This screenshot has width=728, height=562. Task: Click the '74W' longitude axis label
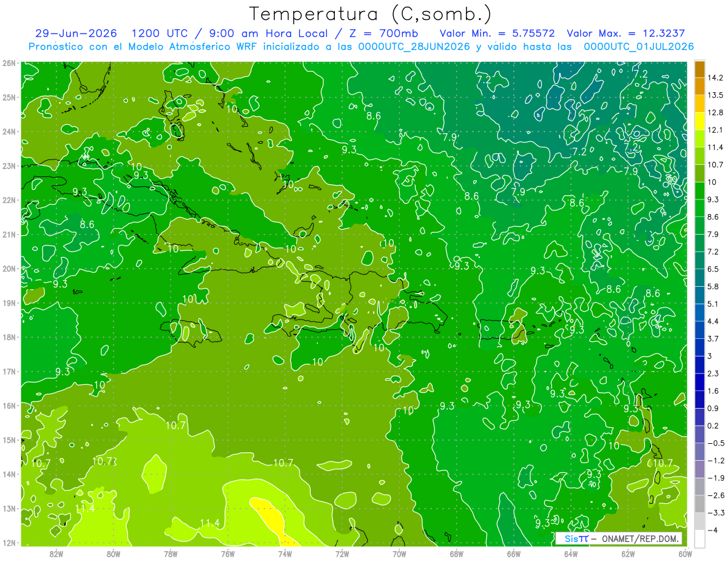tap(285, 554)
